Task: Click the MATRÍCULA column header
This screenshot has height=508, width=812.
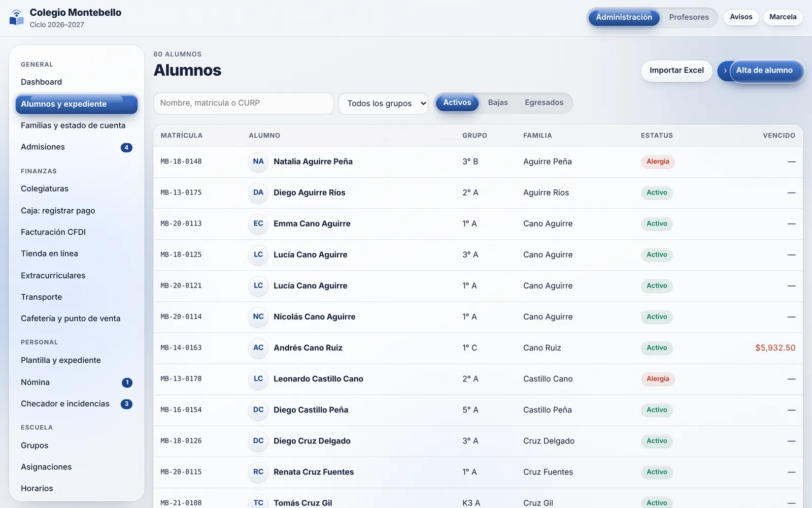Action: (182, 136)
